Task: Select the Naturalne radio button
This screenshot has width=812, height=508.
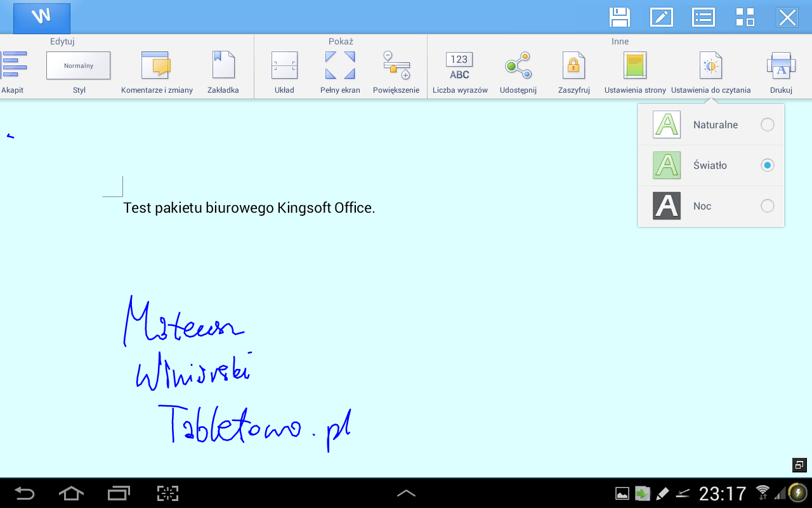Action: tap(768, 124)
